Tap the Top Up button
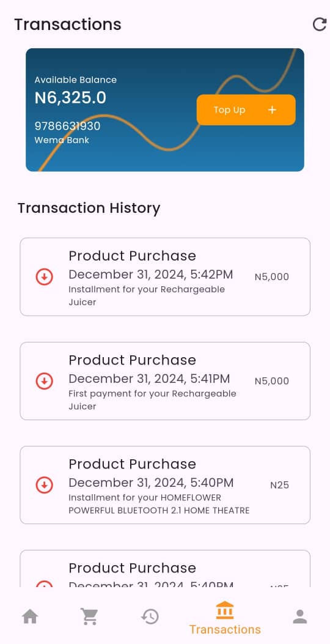330x644 pixels. [246, 109]
